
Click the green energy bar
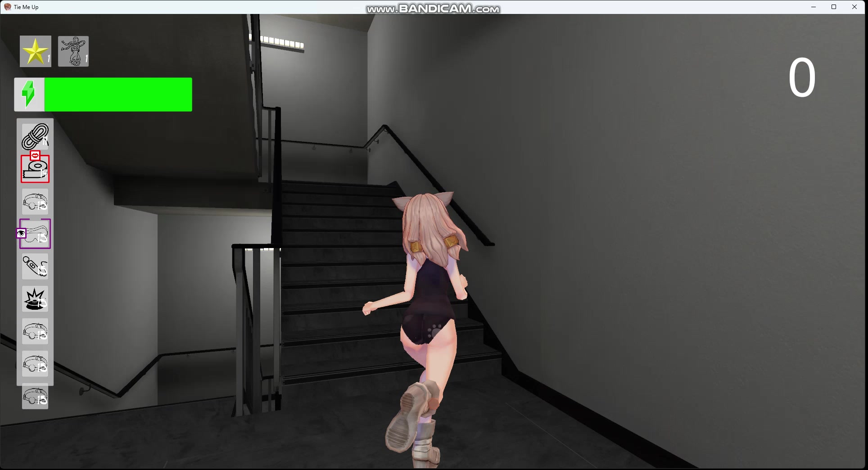pos(118,95)
